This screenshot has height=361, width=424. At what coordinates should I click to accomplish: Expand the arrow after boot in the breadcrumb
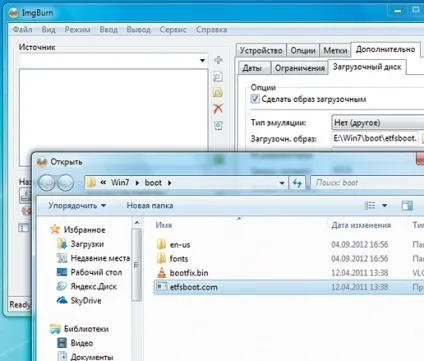pos(169,183)
